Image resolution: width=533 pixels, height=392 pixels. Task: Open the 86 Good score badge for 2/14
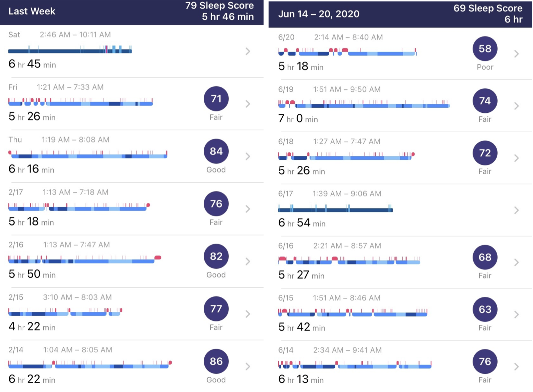(216, 362)
